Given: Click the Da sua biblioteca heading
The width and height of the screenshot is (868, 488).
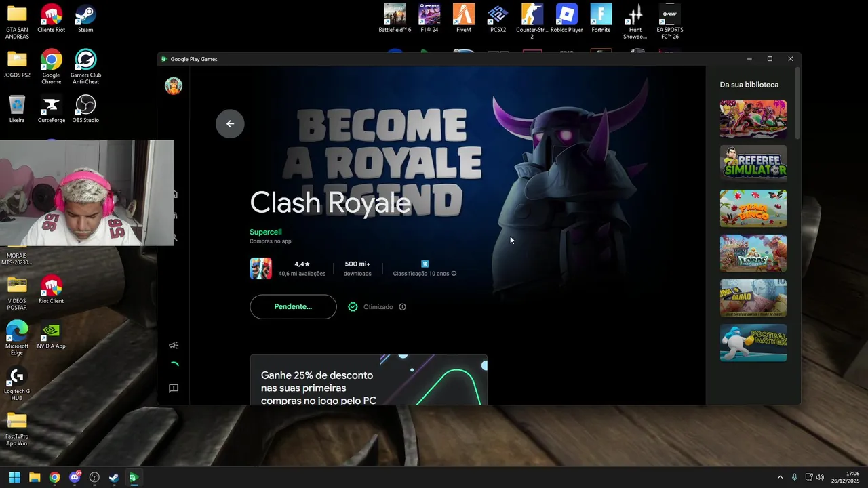Looking at the screenshot, I should [x=749, y=85].
